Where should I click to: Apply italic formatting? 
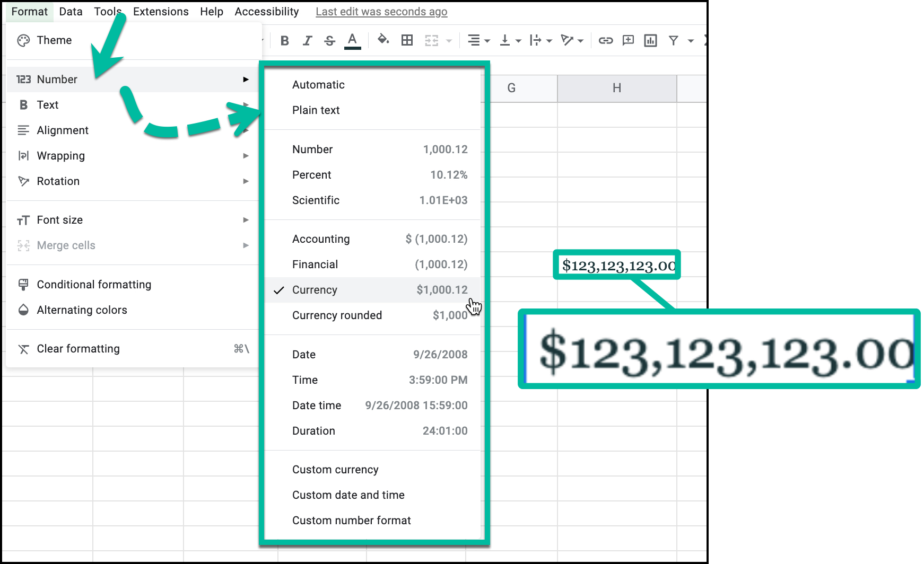click(307, 40)
